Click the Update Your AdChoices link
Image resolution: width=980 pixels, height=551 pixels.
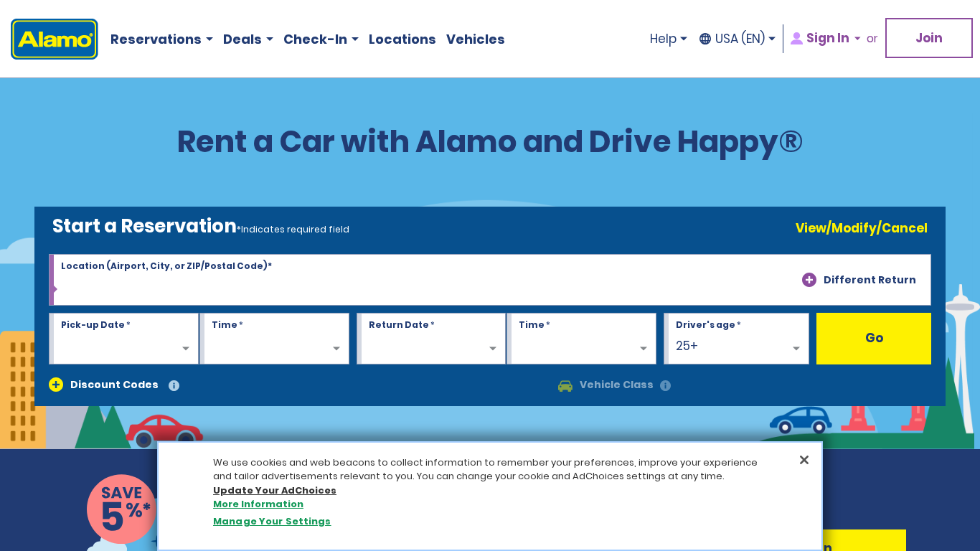275,491
